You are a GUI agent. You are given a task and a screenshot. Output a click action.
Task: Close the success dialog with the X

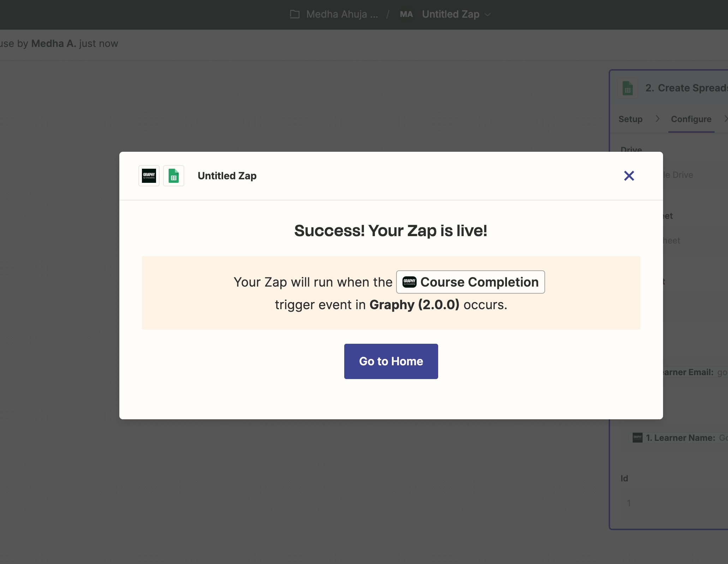point(629,176)
